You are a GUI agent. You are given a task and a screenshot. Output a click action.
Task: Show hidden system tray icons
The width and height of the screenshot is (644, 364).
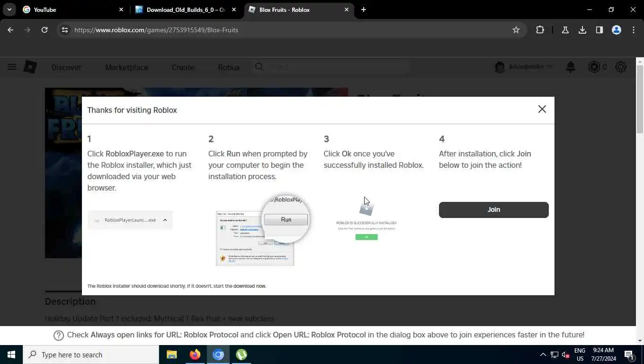pos(543,355)
